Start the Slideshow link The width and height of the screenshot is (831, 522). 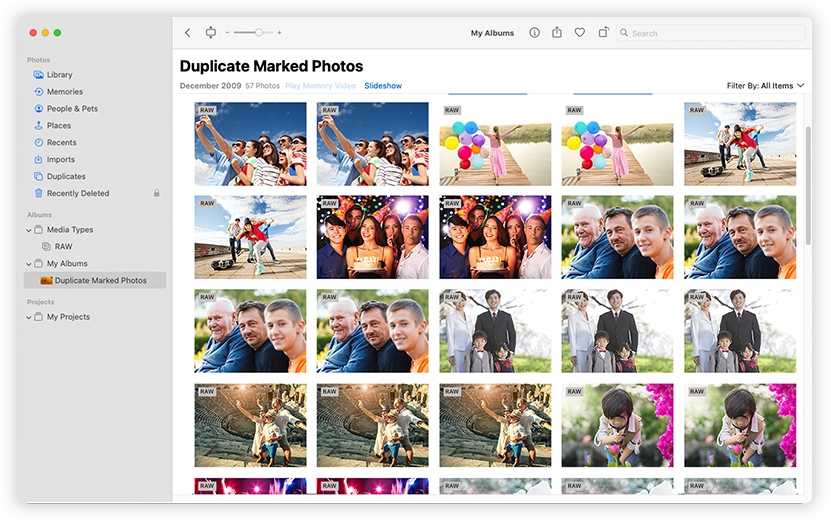tap(383, 86)
